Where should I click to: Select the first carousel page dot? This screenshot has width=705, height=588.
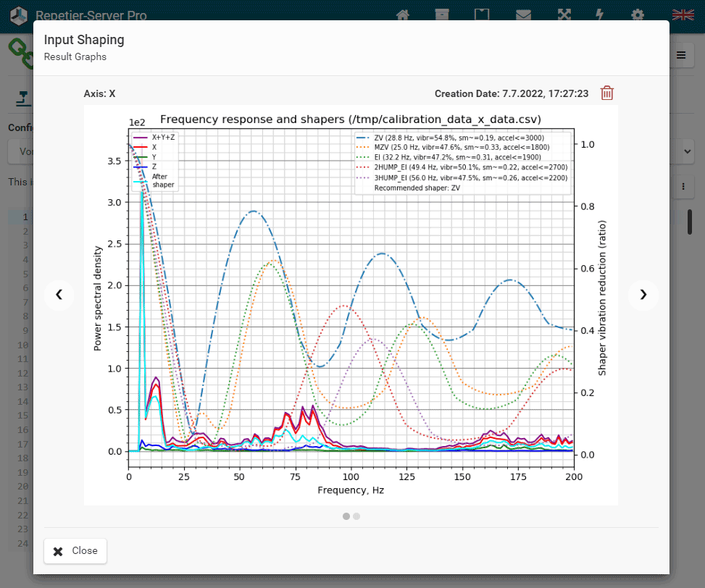(x=346, y=516)
